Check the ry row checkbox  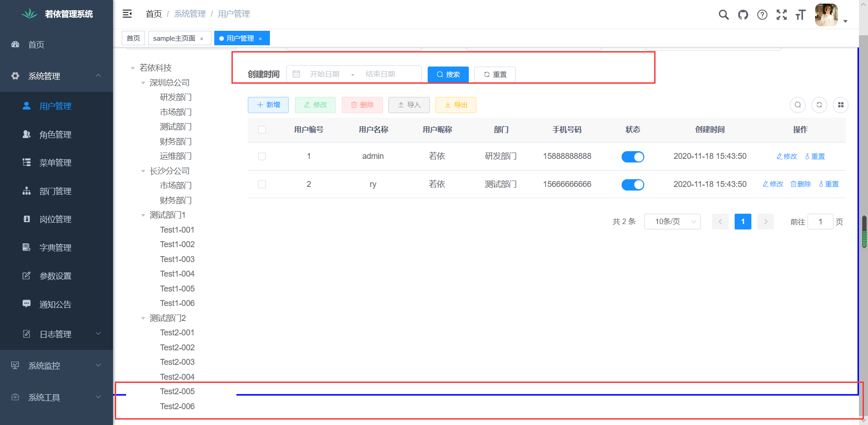tap(262, 184)
